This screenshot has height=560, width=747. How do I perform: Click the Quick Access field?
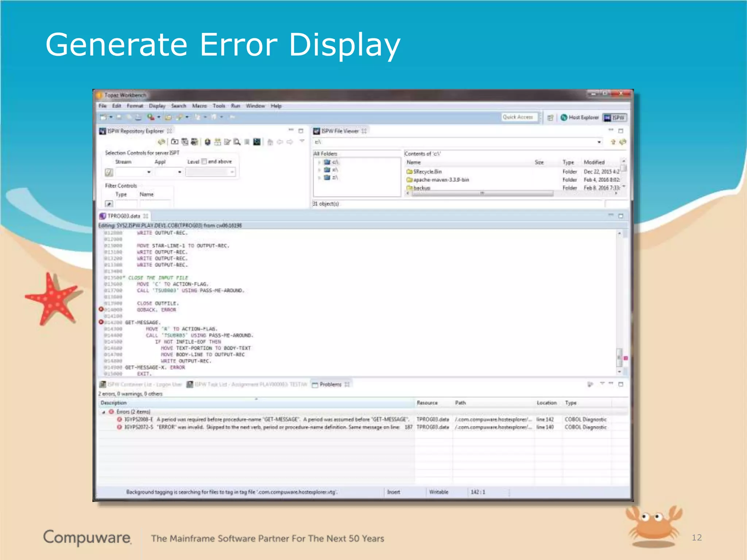519,117
